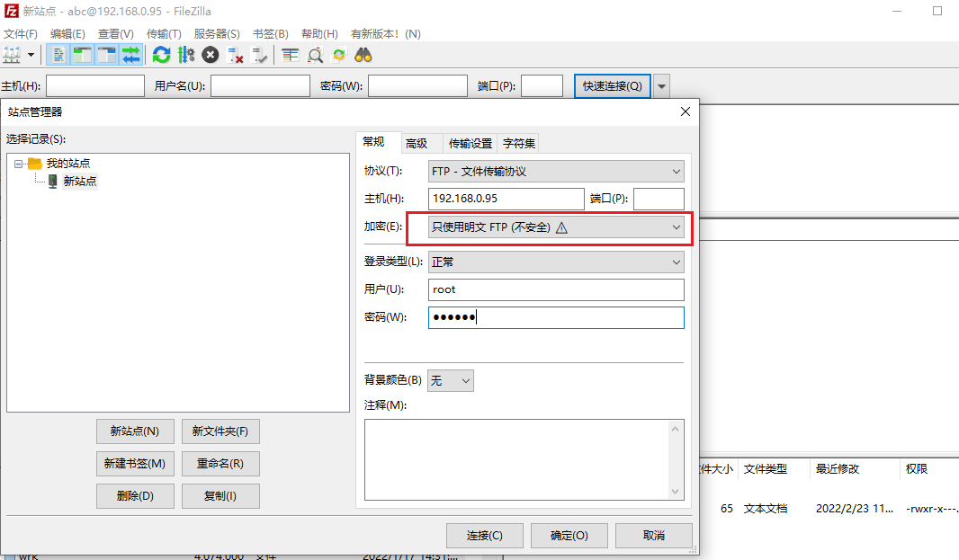Click the 取消 cancel button
Viewport: 959px width, 560px height.
(654, 536)
